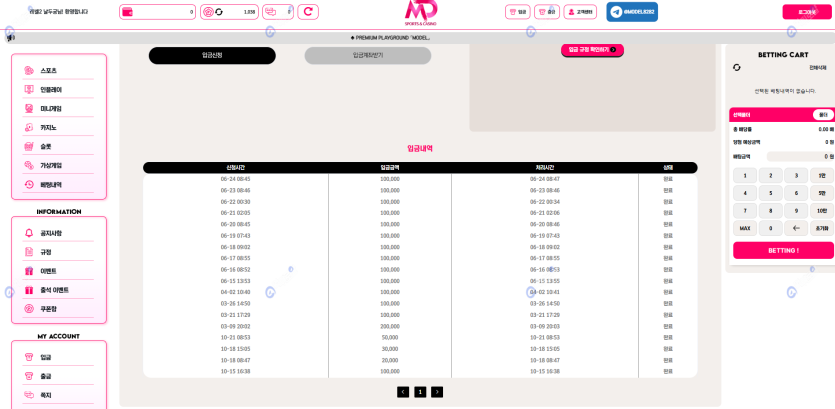Open the 출석 이벤트 gift icon

pyautogui.click(x=30, y=290)
